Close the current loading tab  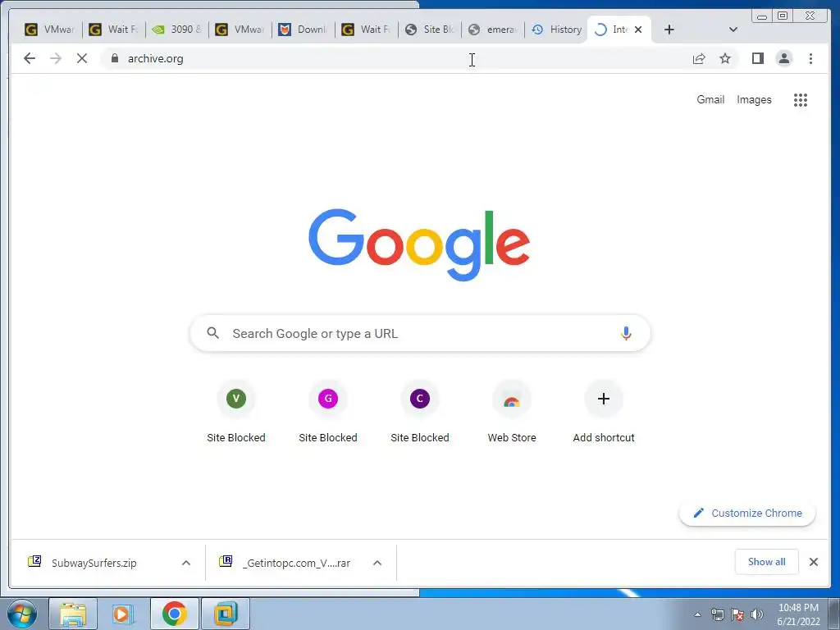coord(638,30)
